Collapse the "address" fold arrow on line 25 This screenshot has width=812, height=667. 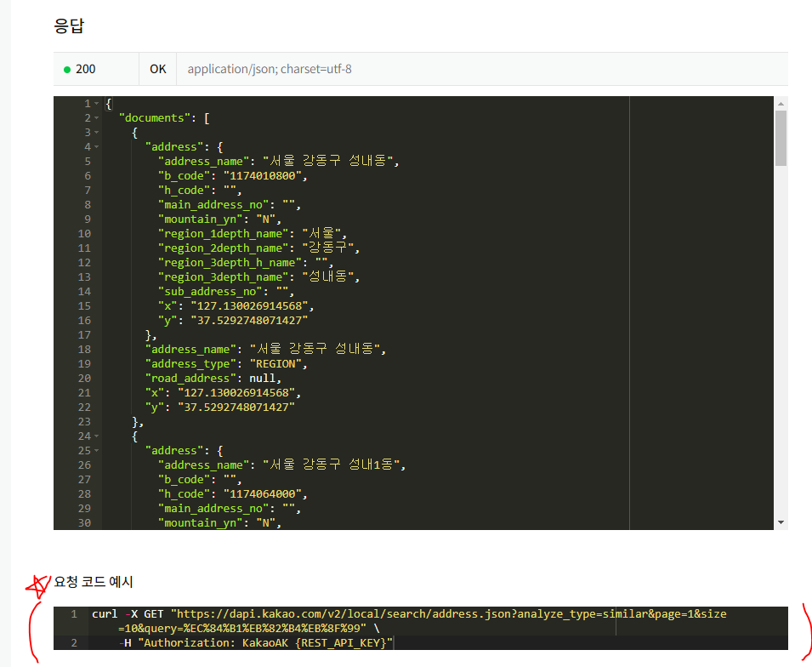(96, 451)
